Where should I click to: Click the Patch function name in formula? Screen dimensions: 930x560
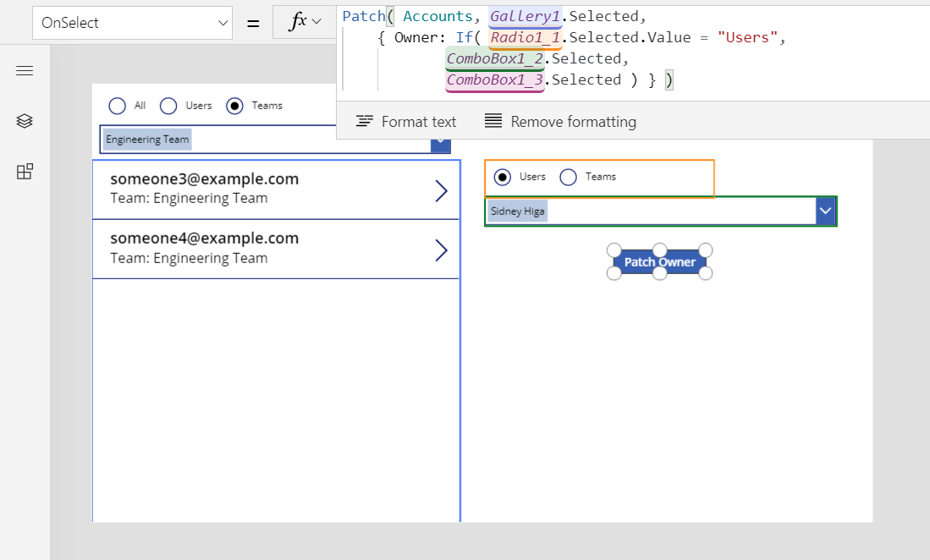(364, 16)
